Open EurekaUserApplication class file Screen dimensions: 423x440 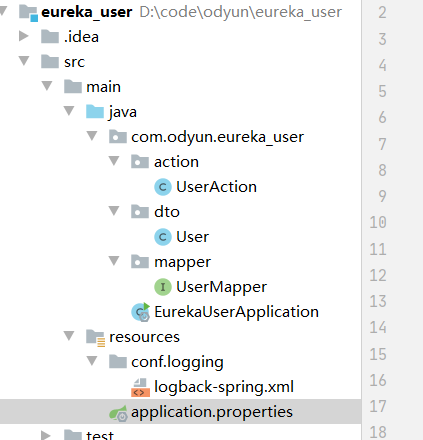pos(236,312)
